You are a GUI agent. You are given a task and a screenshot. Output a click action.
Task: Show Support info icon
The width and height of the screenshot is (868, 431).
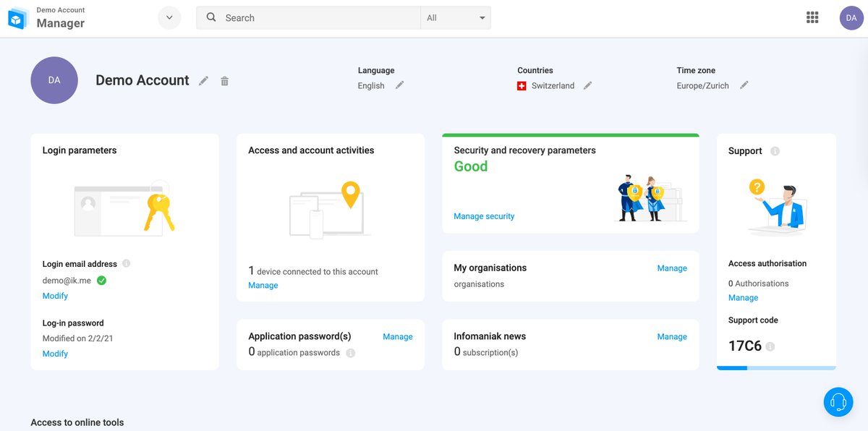775,151
